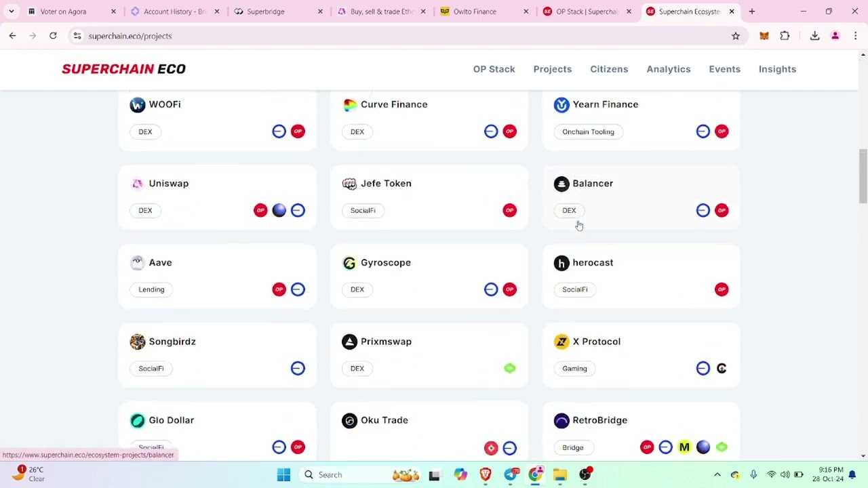Open the MetaMask fox extension
Viewport: 868px width, 488px height.
coord(764,36)
